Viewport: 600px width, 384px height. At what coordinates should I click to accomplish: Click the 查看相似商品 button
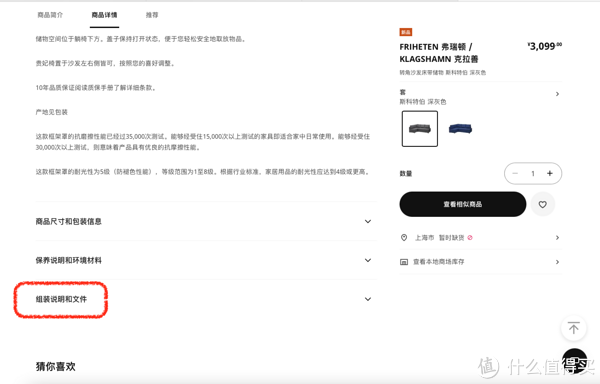tap(463, 204)
